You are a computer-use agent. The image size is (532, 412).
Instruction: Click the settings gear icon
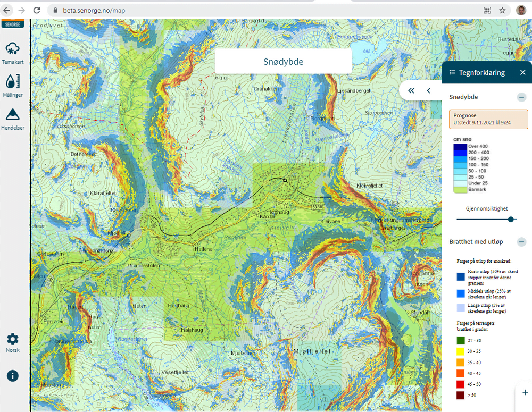coord(12,341)
